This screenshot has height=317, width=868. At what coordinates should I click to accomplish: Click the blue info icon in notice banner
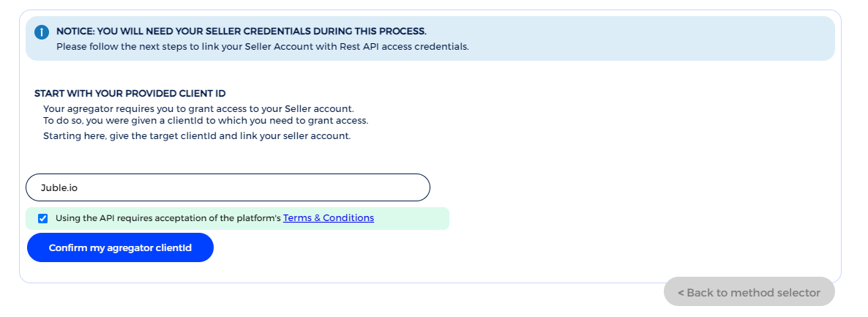pos(41,32)
